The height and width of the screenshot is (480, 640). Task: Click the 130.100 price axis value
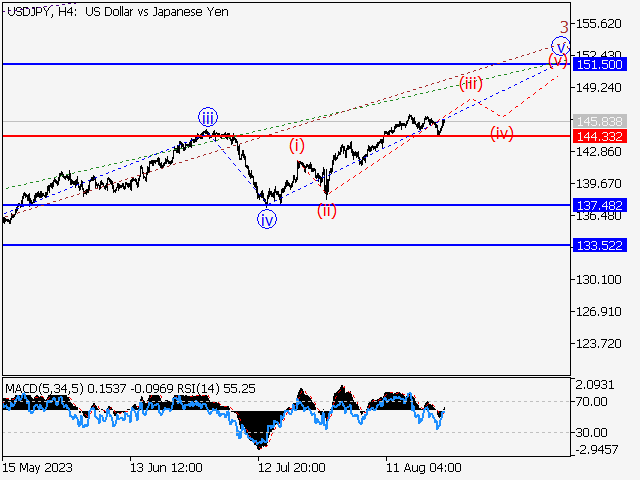(x=598, y=280)
